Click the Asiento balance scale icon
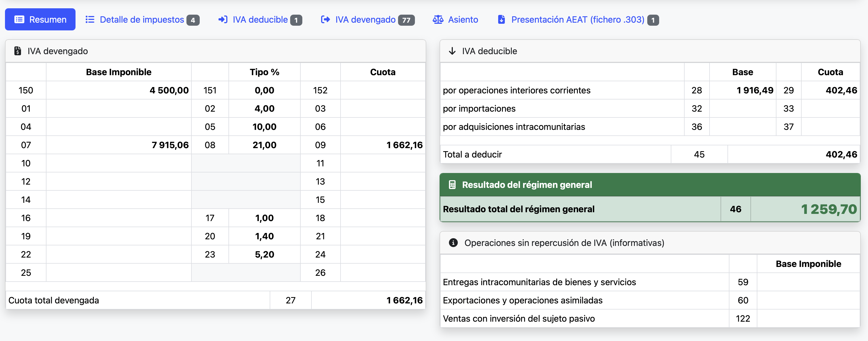The height and width of the screenshot is (341, 868). (x=438, y=20)
